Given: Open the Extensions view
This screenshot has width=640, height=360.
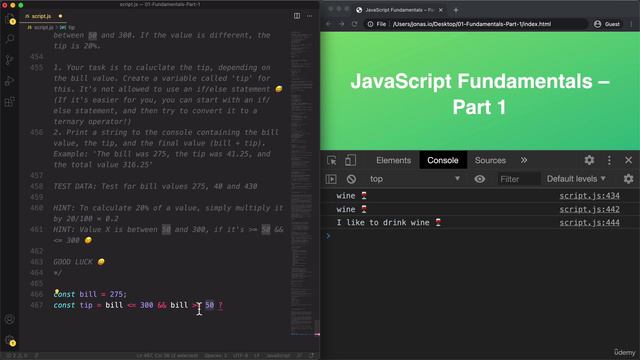Looking at the screenshot, I should [10, 102].
